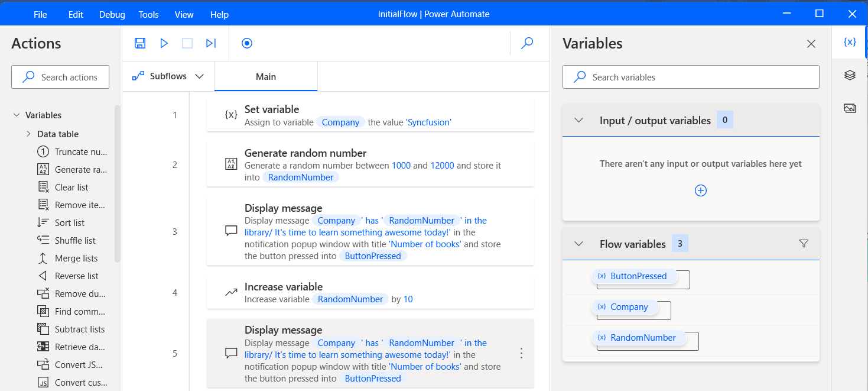This screenshot has height=391, width=868.
Task: Stop the flow execution
Action: tap(187, 43)
